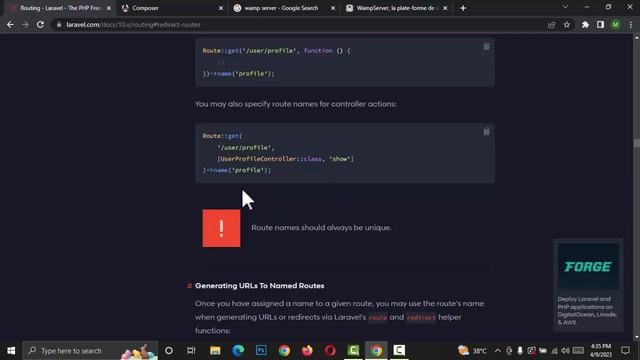
Task: Click the Route names should always be unique text
Action: coord(321,228)
